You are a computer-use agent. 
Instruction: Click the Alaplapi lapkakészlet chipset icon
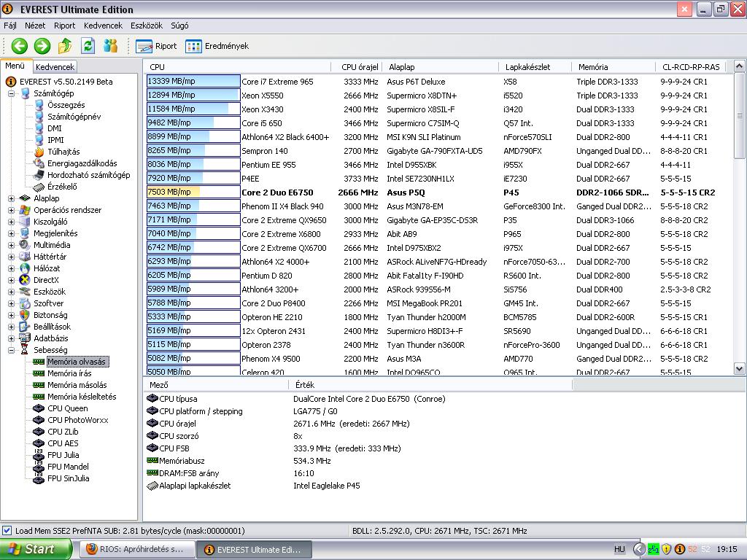pyautogui.click(x=152, y=486)
